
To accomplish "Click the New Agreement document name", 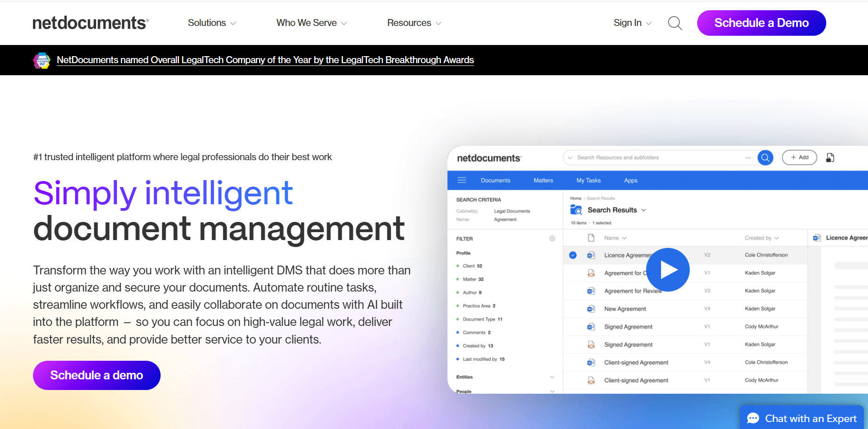I will pos(625,309).
